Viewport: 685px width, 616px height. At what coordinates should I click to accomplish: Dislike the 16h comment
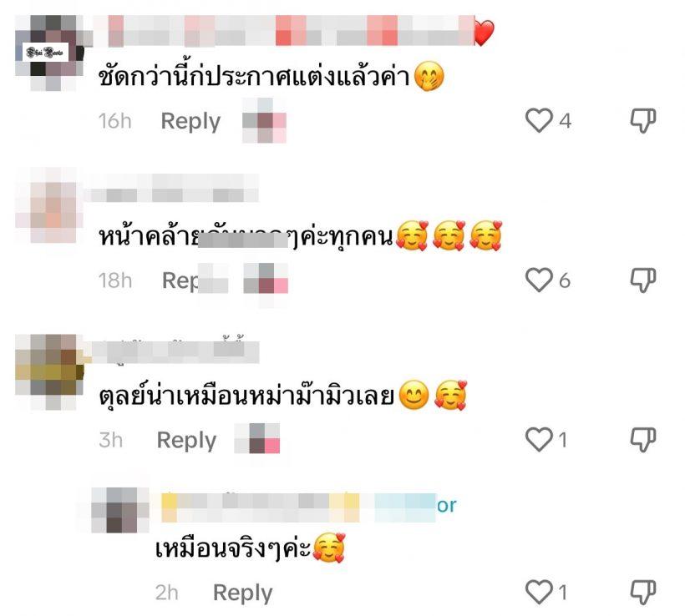point(643,120)
